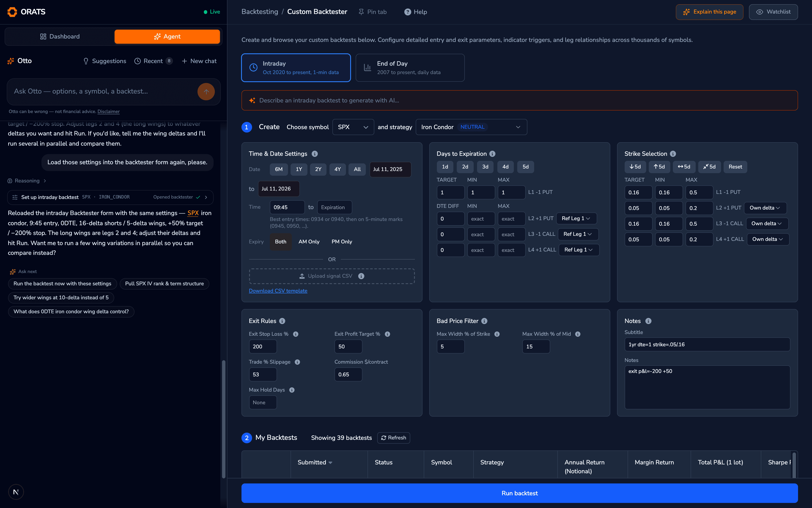
Task: Click info icon for Trade % Slippage
Action: click(x=297, y=362)
